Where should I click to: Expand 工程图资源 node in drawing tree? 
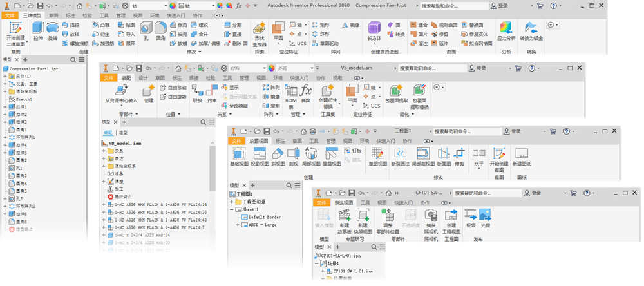coord(232,202)
